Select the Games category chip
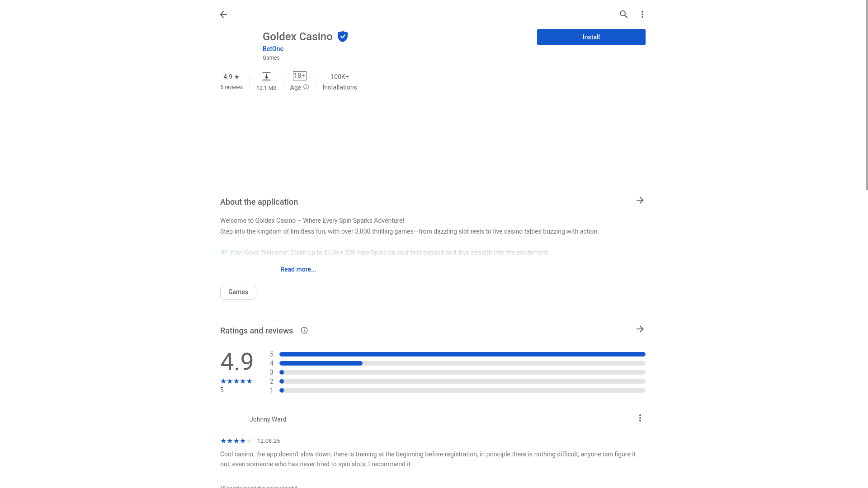The width and height of the screenshot is (868, 488). coord(238,292)
